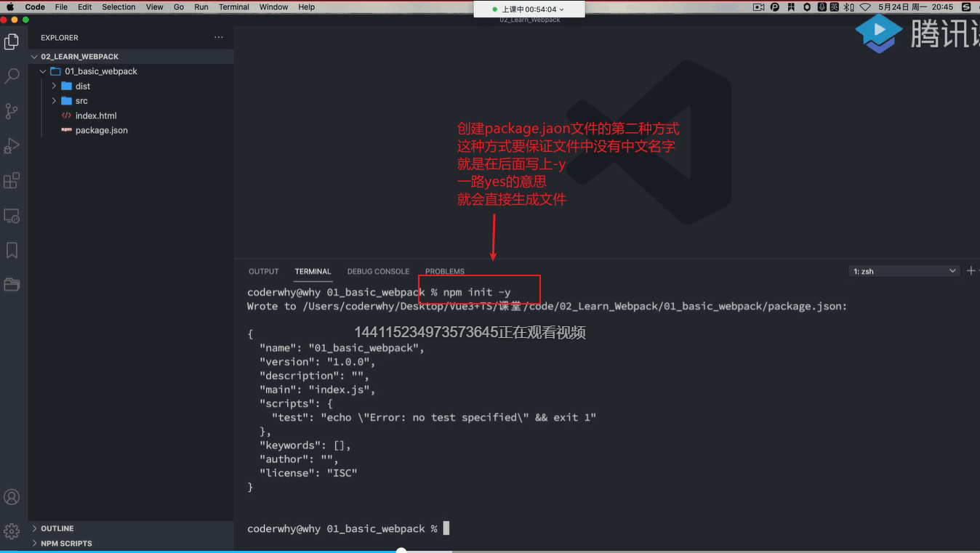
Task: Click the "license": "ISC" terminal line
Action: point(308,473)
